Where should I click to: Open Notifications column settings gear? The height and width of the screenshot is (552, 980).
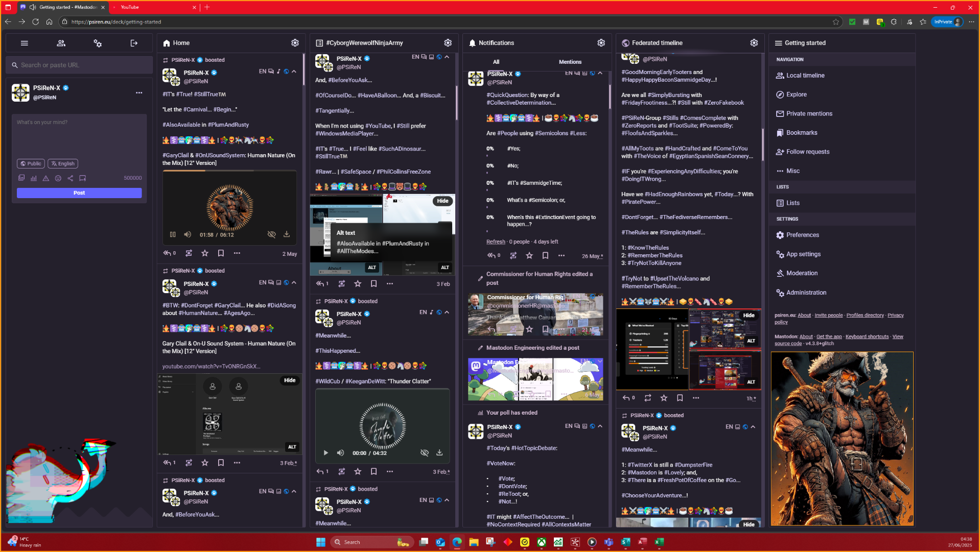[x=601, y=43]
